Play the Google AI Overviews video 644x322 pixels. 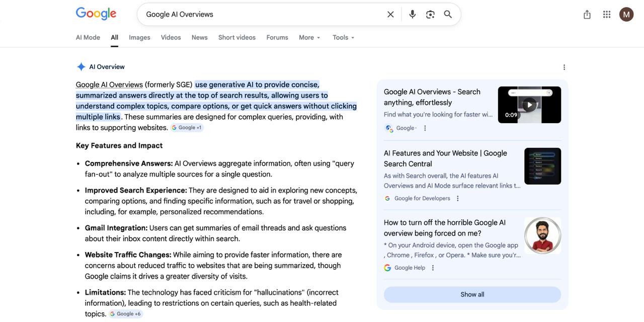tap(529, 105)
